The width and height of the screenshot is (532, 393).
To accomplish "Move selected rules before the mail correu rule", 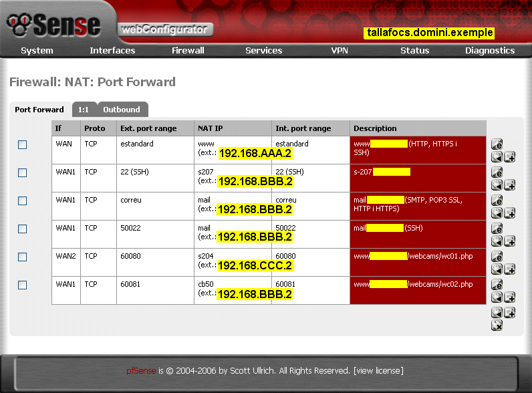I will coord(497,213).
